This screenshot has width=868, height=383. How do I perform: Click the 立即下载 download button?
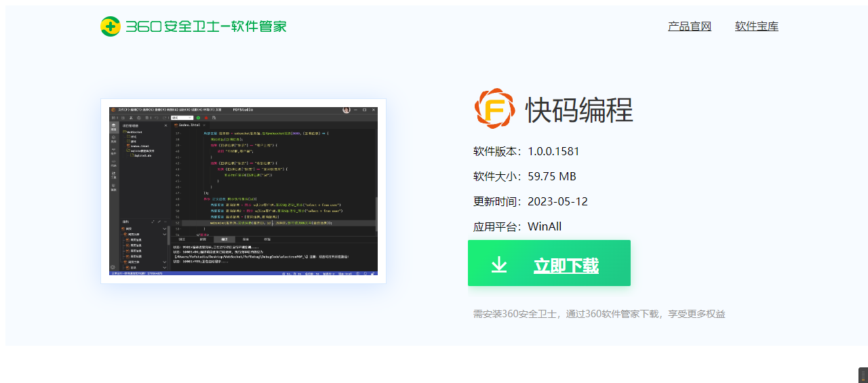click(x=549, y=263)
